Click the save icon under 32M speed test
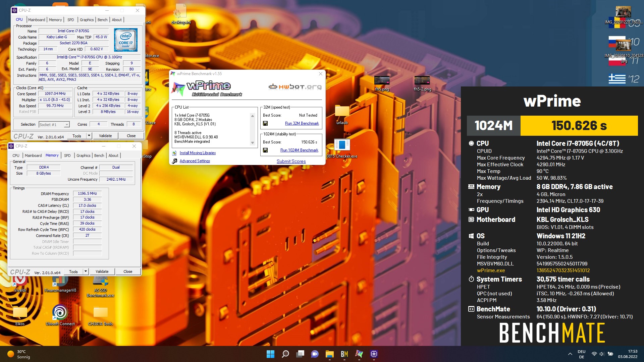The width and height of the screenshot is (644, 362). tap(265, 123)
